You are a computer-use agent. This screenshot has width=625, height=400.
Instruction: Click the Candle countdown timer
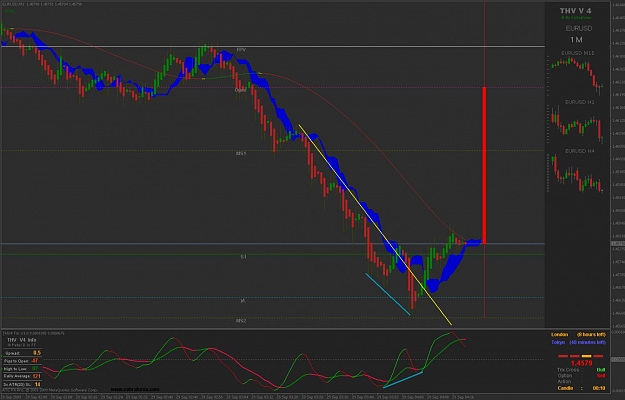(599, 388)
